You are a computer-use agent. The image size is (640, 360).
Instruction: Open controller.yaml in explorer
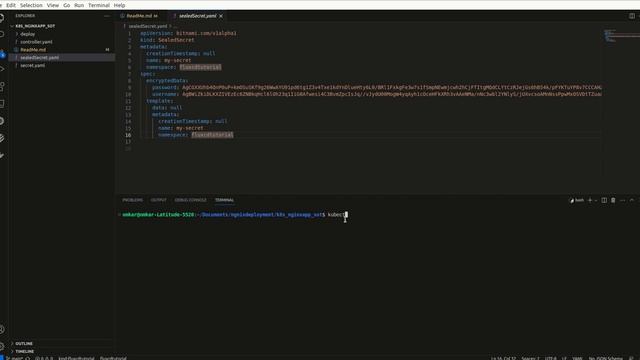(36, 42)
